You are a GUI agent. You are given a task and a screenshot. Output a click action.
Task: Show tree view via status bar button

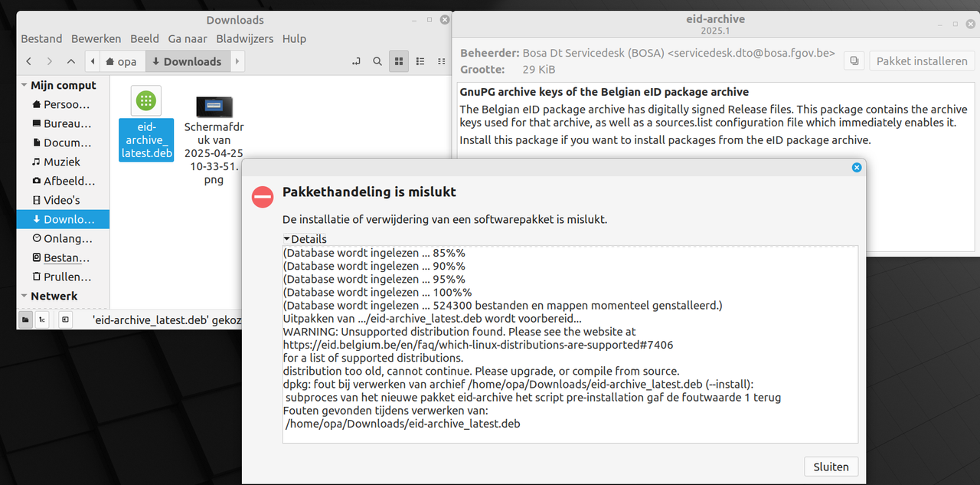pyautogui.click(x=43, y=319)
